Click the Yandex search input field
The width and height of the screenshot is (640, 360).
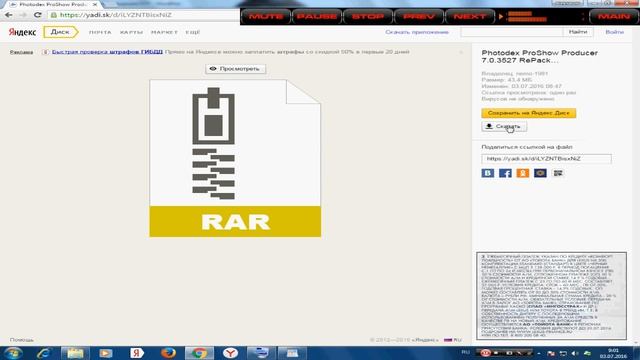[512, 32]
